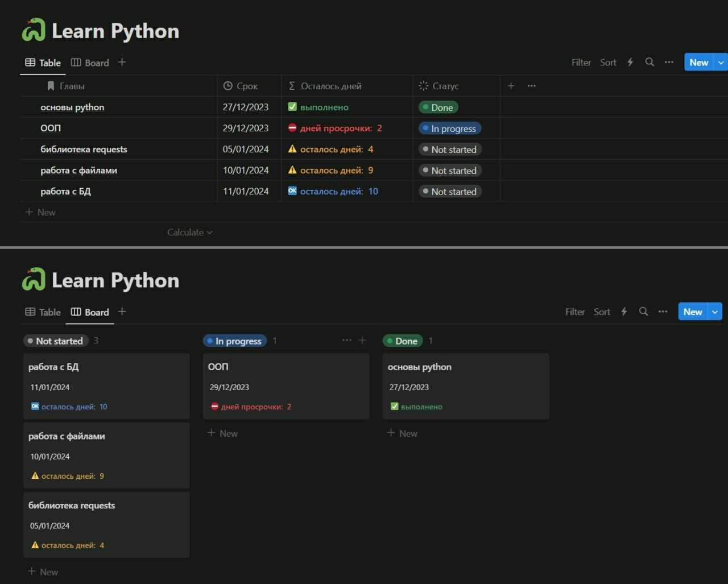The image size is (728, 584).
Task: Open the dropdown arrow beside New in the board view
Action: pyautogui.click(x=715, y=312)
